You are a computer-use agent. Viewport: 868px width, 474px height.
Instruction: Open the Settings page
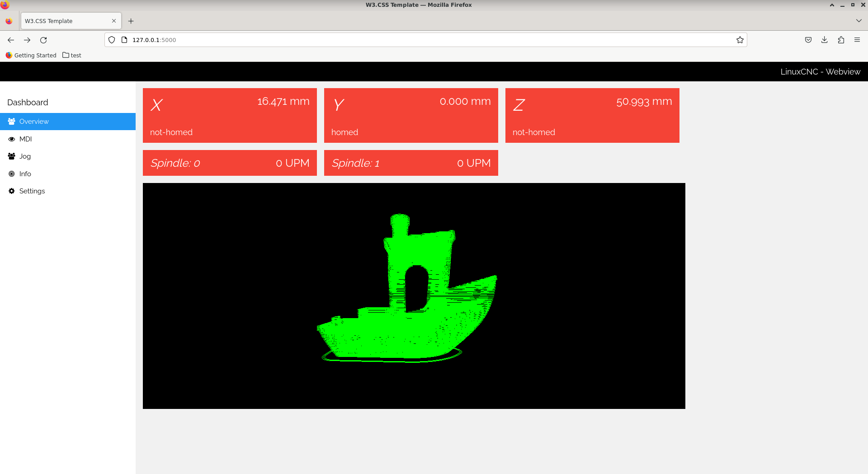pos(68,191)
